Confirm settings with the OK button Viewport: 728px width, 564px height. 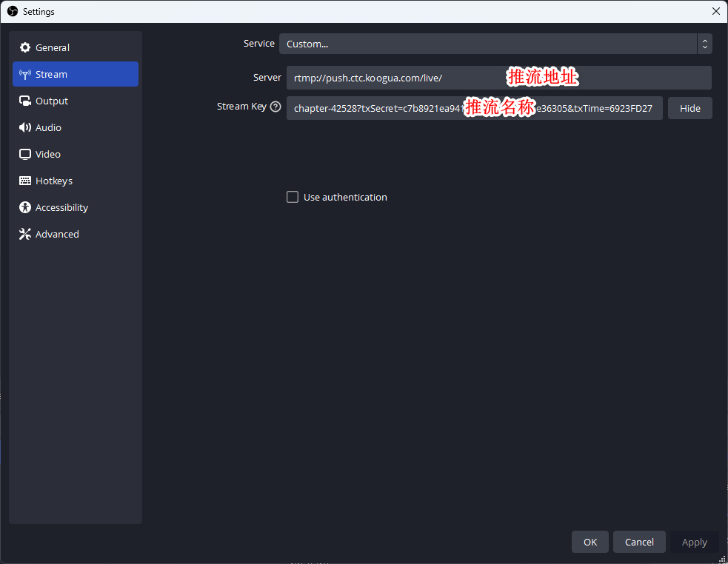(590, 542)
